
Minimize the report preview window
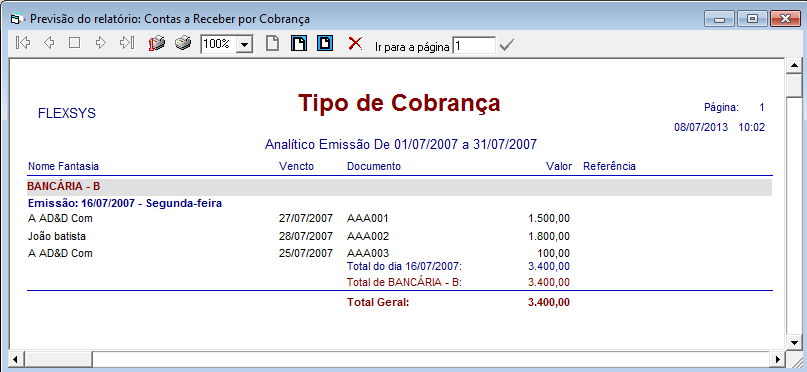click(719, 20)
